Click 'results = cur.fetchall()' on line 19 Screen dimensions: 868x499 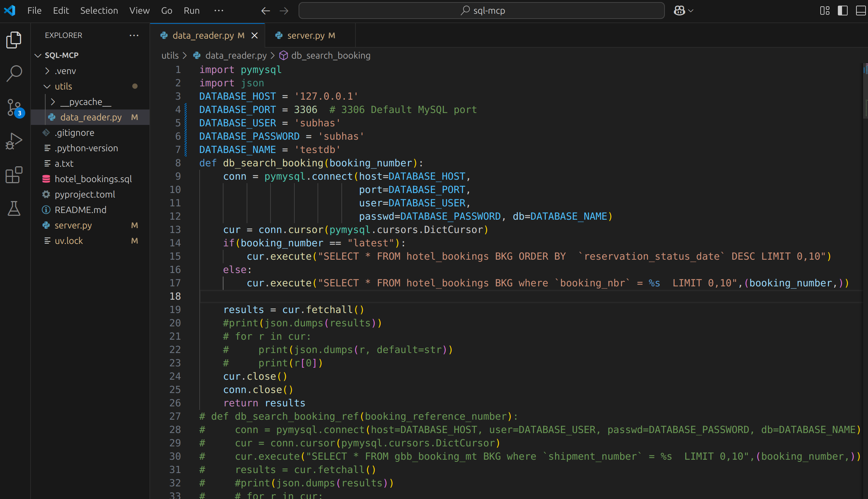[x=294, y=310]
